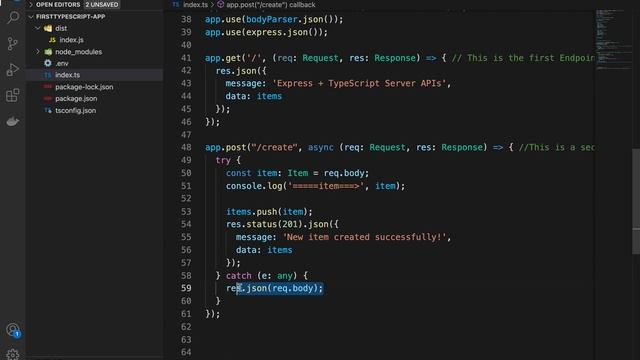640x360 pixels.
Task: Click app.post callback breadcrumb segment
Action: point(271,4)
